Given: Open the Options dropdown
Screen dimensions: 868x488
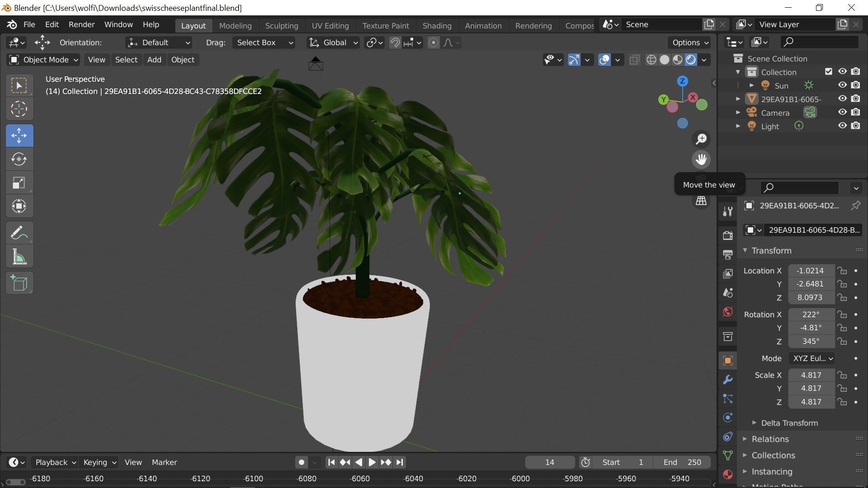Looking at the screenshot, I should pyautogui.click(x=689, y=42).
